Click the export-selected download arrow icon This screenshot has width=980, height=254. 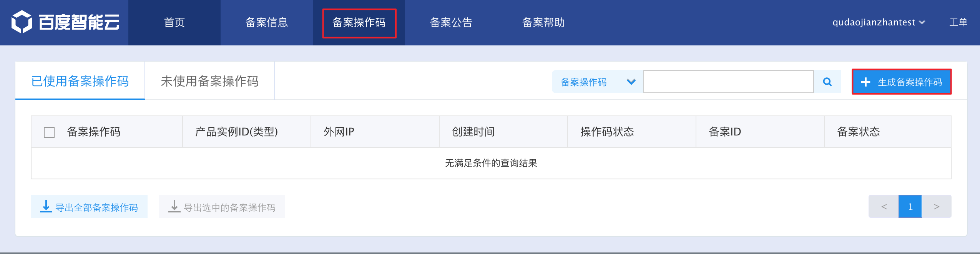click(x=174, y=206)
